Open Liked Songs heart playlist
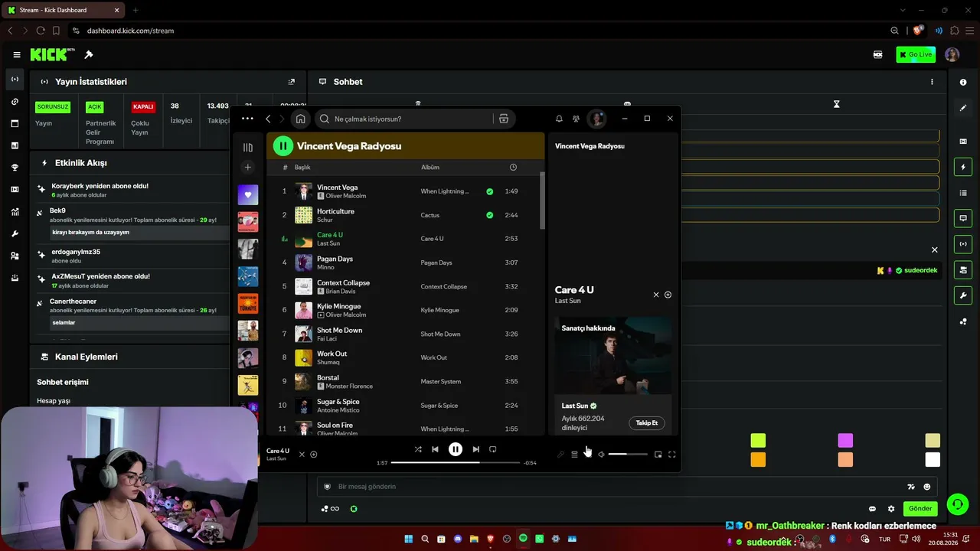Screen dimensions: 980x551 coord(247,194)
